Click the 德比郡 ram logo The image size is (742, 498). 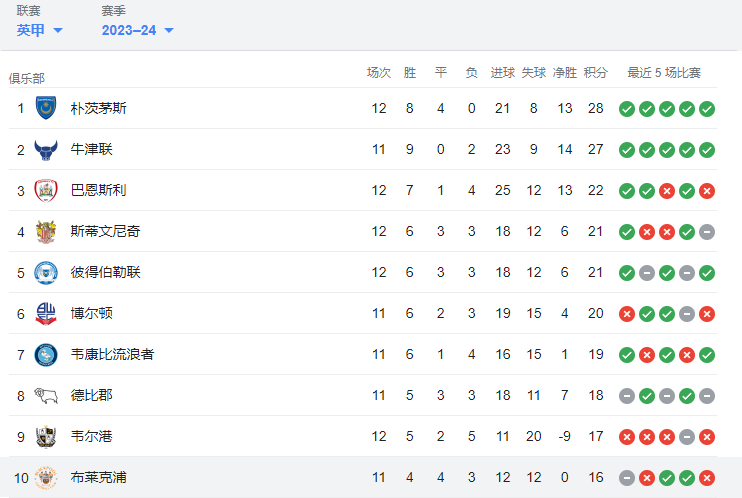point(46,396)
